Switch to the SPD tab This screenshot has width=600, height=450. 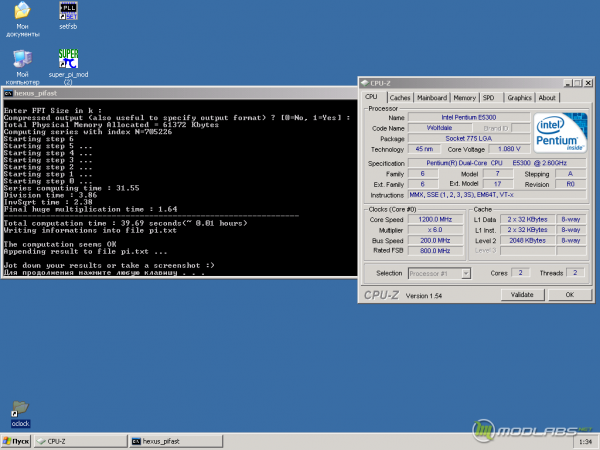pos(489,98)
